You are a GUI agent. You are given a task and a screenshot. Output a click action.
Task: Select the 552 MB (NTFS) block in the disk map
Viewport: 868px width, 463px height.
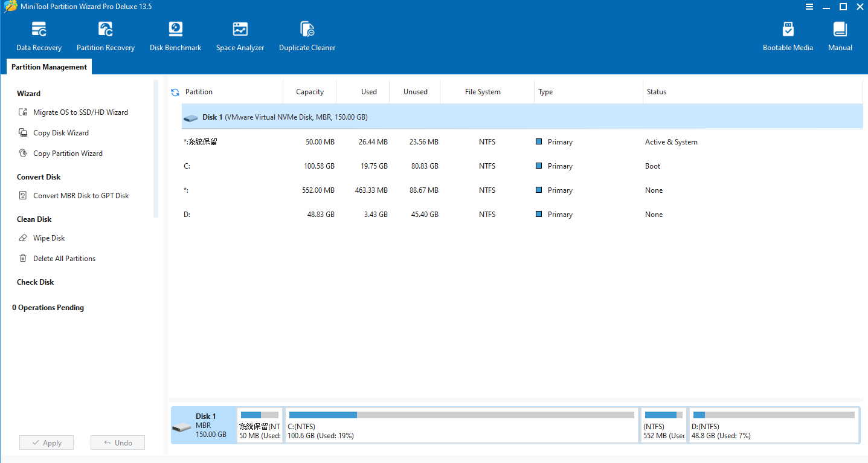click(664, 425)
